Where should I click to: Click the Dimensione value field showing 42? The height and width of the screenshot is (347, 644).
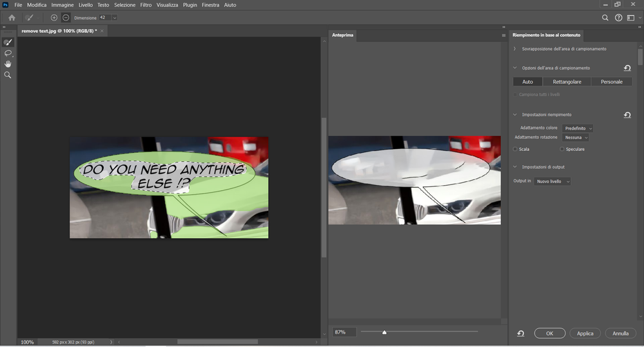coord(105,17)
